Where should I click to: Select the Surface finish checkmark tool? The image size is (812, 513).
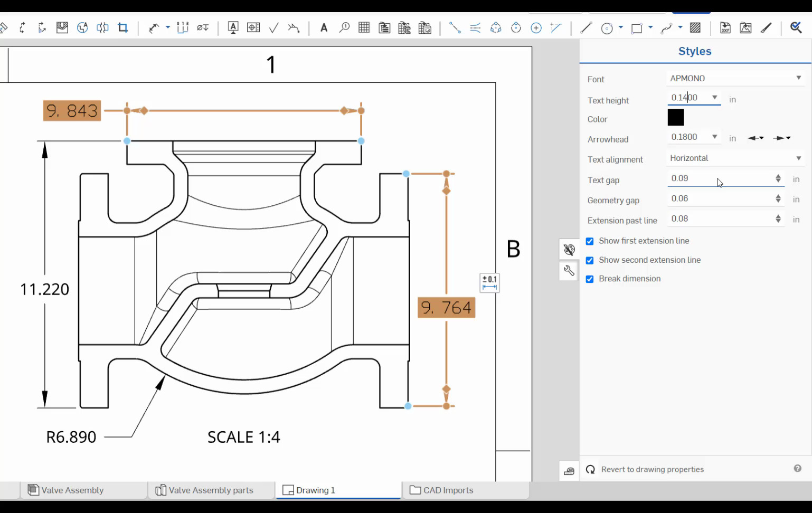coord(273,28)
